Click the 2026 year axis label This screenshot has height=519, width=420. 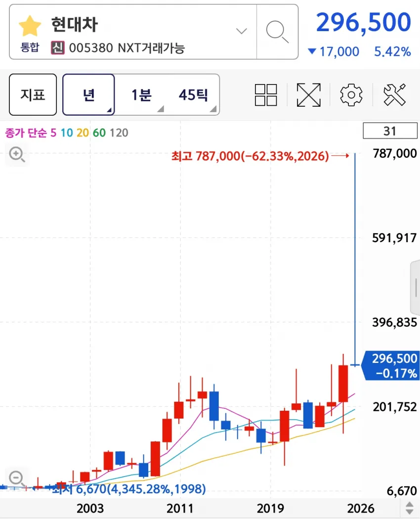click(x=360, y=508)
